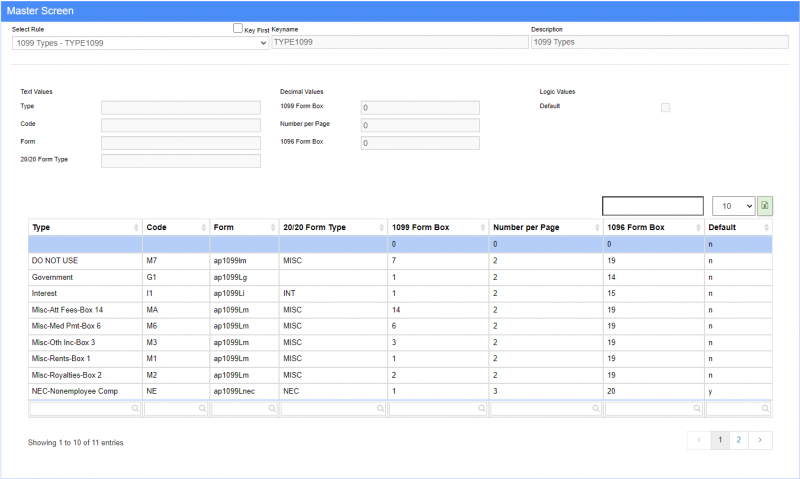Click the 20/20 Form Type text field

coord(181,161)
